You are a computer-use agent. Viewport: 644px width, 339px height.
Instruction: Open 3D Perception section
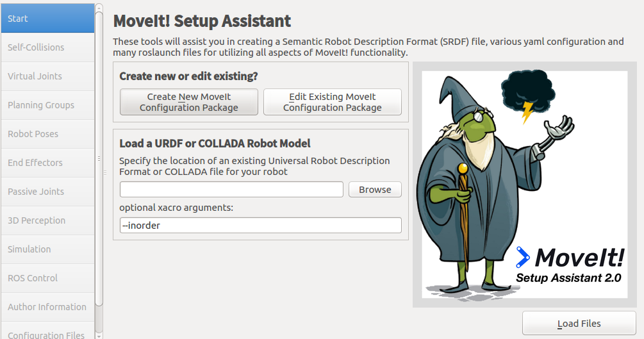pos(47,220)
